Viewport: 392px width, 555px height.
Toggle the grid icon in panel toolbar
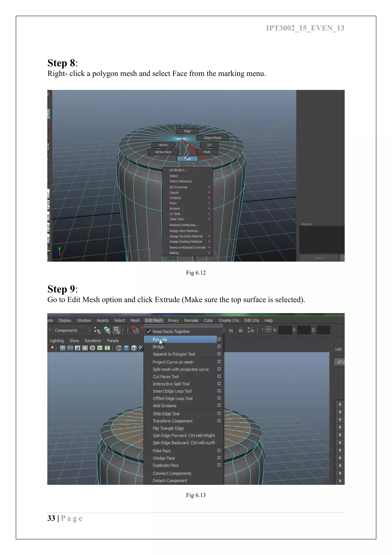[x=63, y=348]
